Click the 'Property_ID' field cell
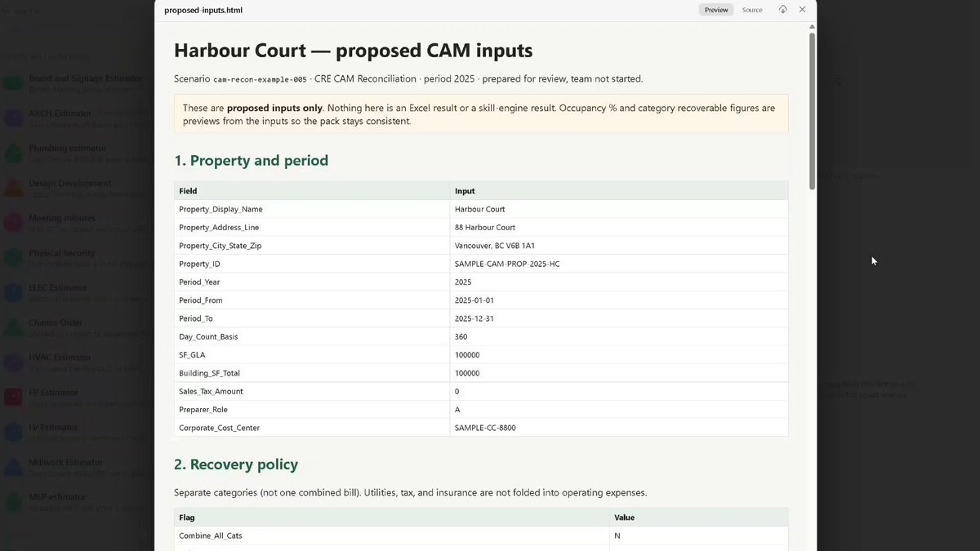 (x=312, y=264)
